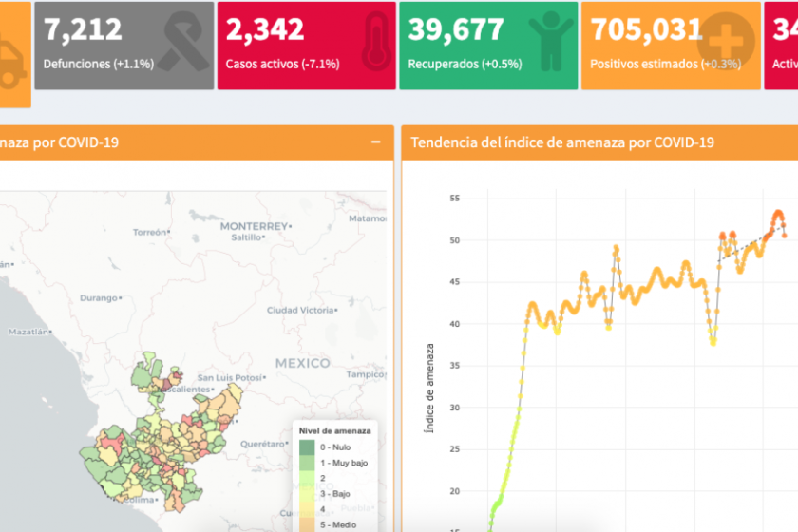The image size is (798, 532).
Task: Click the 'Nivel de amenaza' legend title
Action: pyautogui.click(x=334, y=430)
